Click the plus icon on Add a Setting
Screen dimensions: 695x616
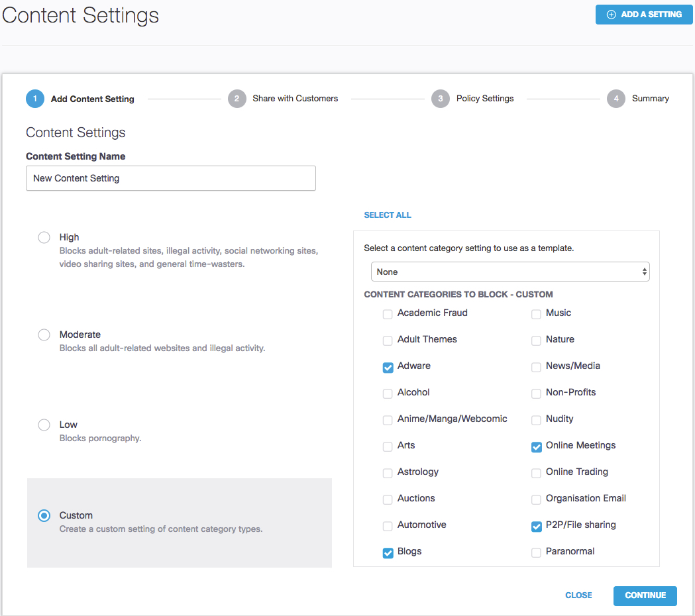(612, 15)
